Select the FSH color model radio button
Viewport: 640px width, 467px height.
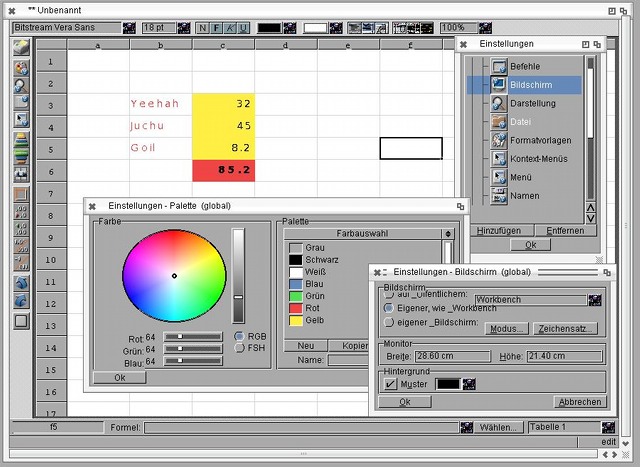coord(239,348)
